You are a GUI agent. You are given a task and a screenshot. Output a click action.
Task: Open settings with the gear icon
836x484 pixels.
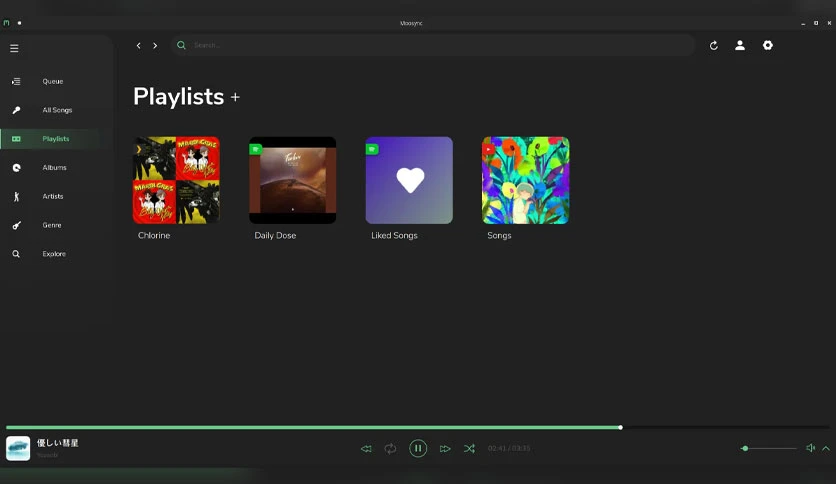(x=768, y=45)
